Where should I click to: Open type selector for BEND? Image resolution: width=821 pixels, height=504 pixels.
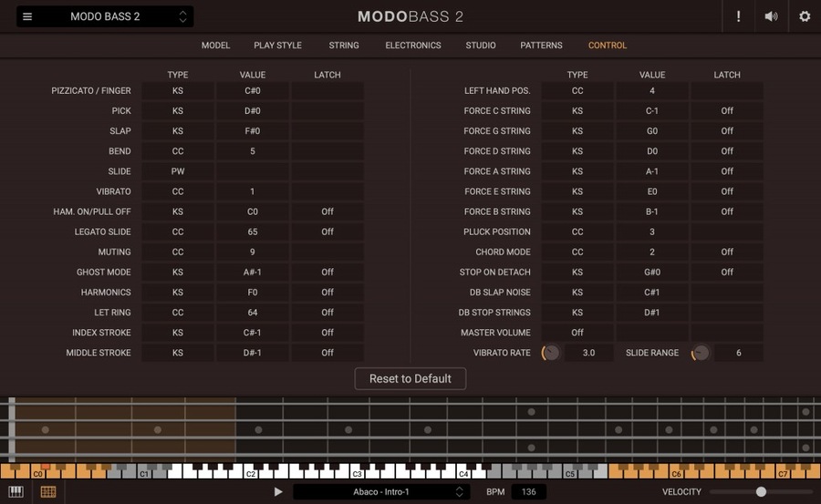[178, 151]
